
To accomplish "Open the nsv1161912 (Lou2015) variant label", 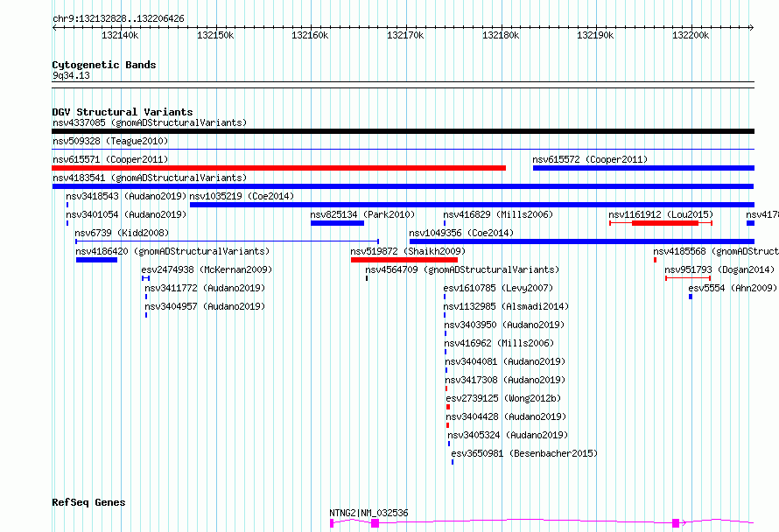I will pyautogui.click(x=661, y=214).
